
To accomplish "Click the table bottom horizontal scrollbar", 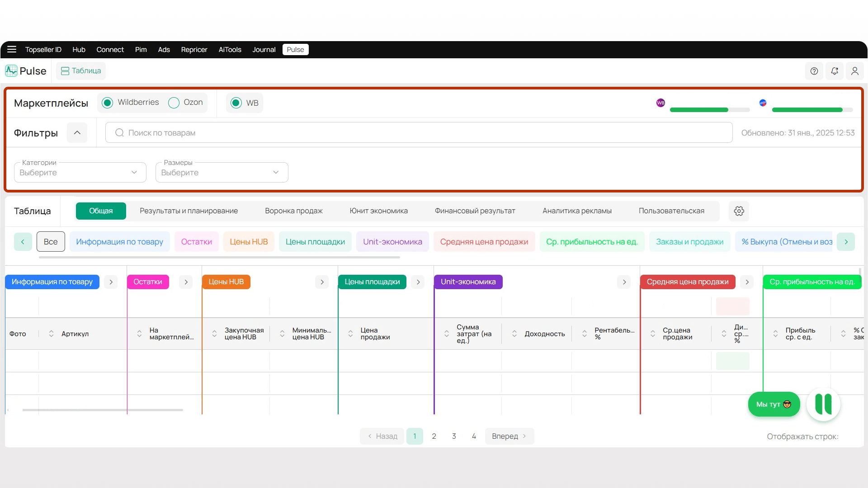I will (x=103, y=410).
